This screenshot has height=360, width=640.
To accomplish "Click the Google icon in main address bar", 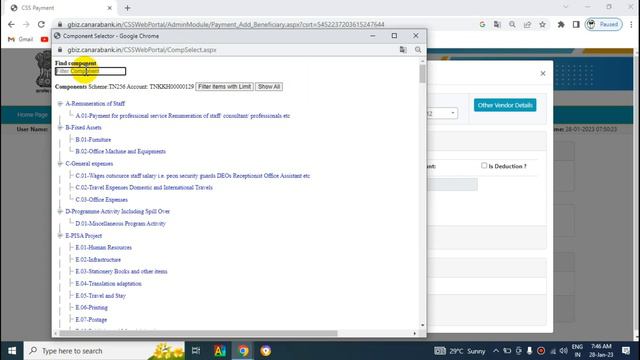I will (482, 24).
